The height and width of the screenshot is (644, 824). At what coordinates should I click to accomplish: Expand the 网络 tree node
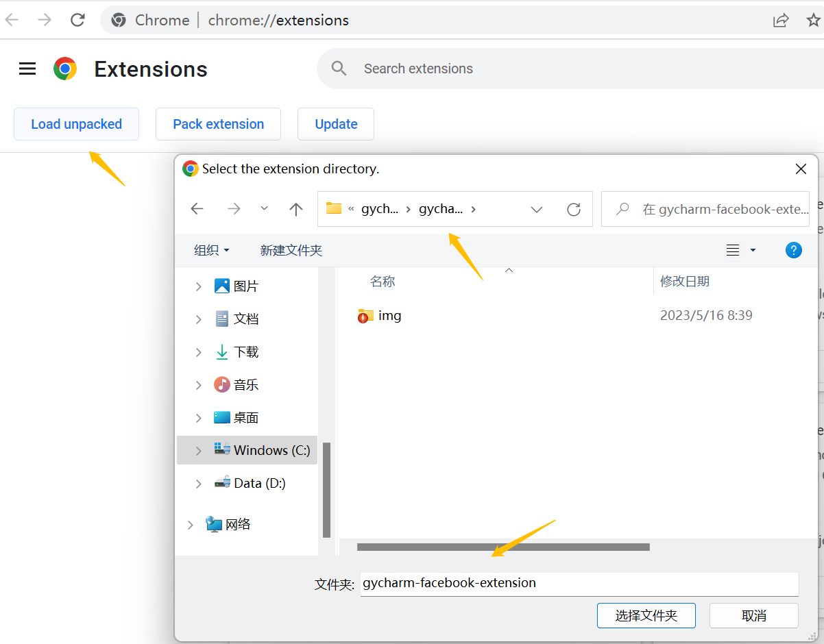point(190,525)
